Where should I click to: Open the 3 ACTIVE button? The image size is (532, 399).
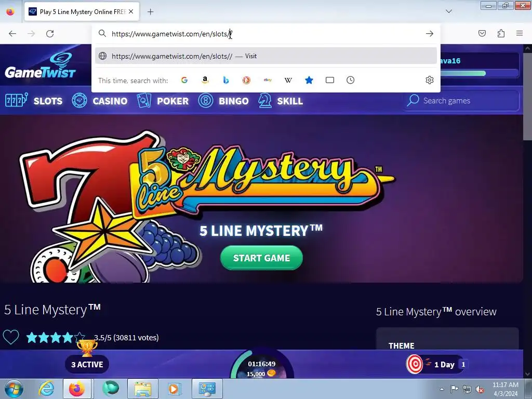[x=87, y=364]
